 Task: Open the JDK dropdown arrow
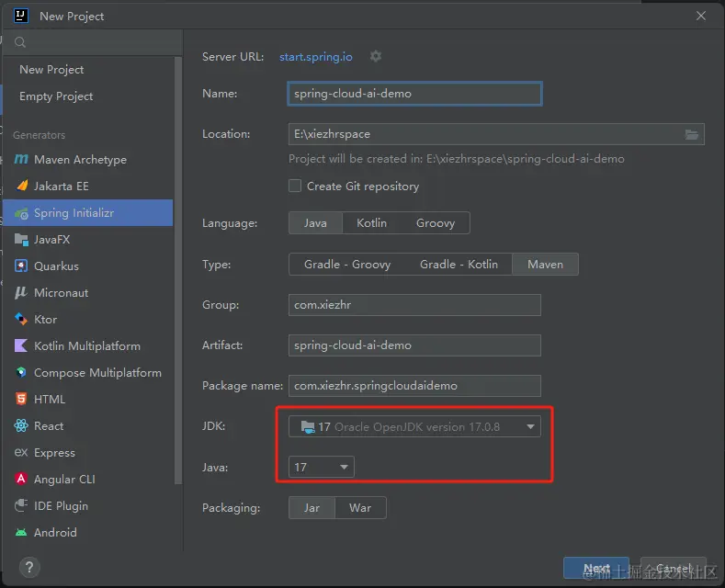[x=530, y=426]
